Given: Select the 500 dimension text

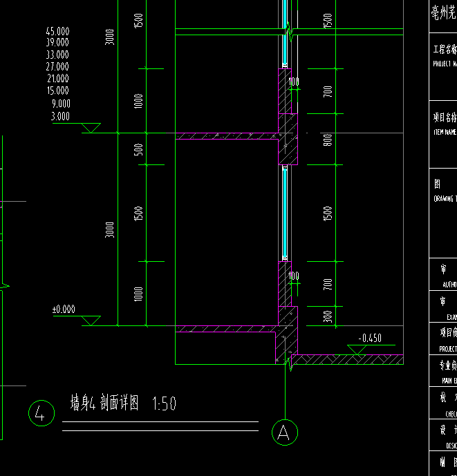Looking at the screenshot, I should [138, 150].
